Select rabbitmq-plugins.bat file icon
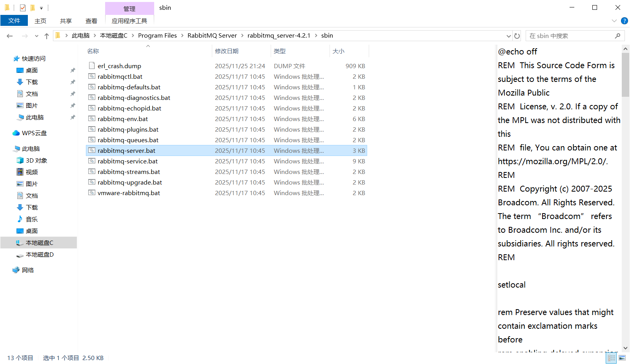Viewport: 630px width, 364px height. [92, 129]
